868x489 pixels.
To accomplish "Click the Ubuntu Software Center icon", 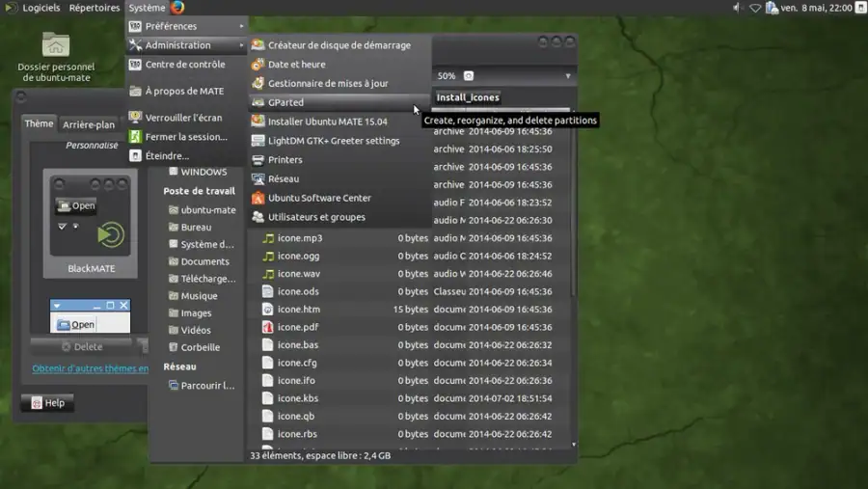I will pos(258,198).
